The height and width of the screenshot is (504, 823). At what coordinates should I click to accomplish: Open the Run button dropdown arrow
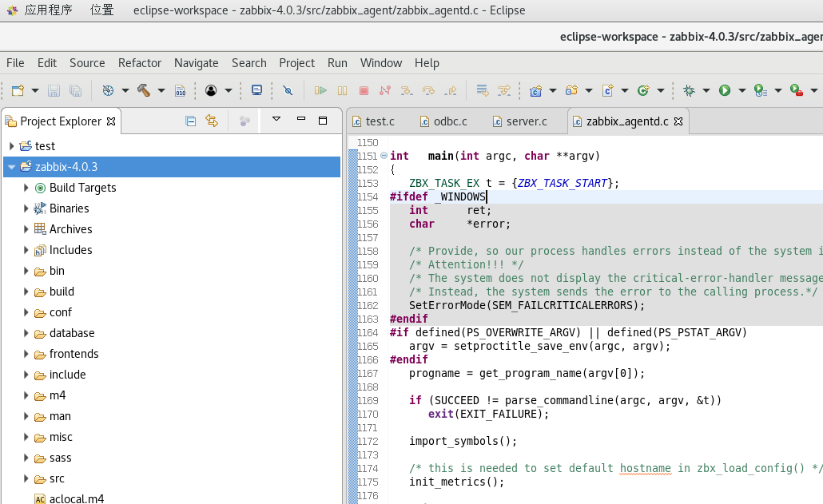pyautogui.click(x=742, y=90)
